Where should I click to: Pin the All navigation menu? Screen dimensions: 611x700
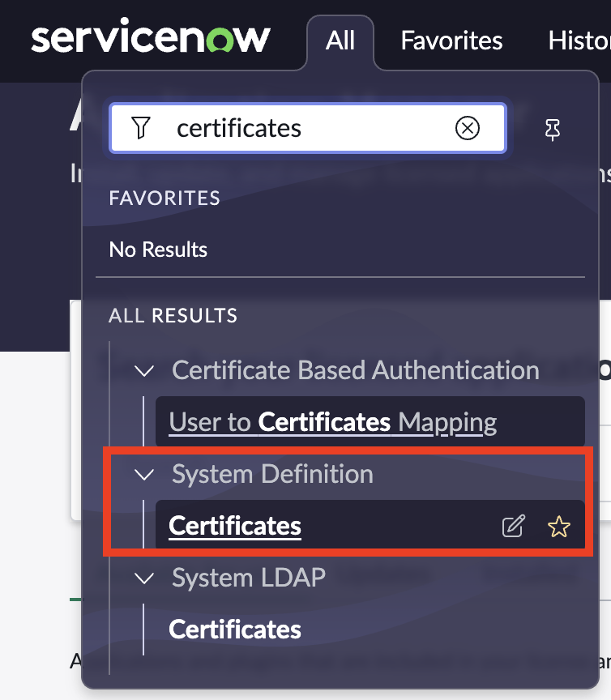(553, 130)
